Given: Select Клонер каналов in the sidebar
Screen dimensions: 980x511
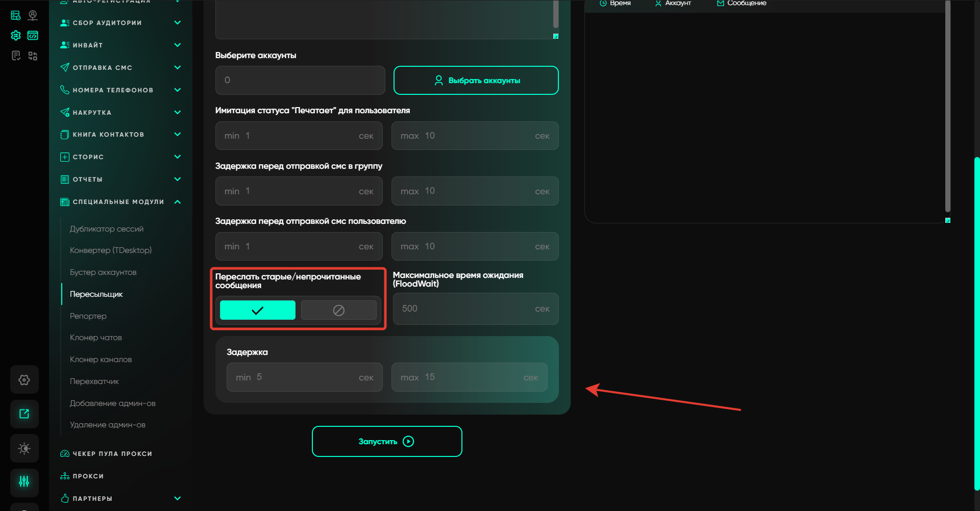Looking at the screenshot, I should click(x=101, y=360).
